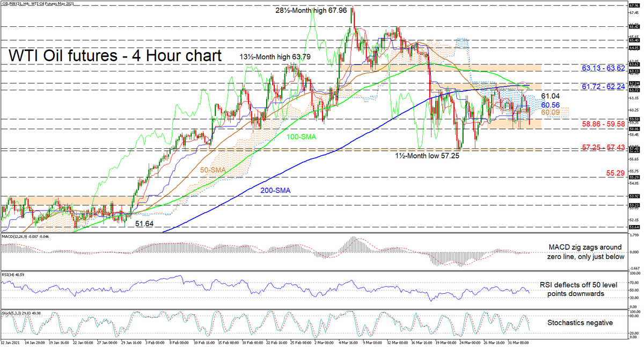Click the '60.25' price axis tick
Screen dimensions: 644x347
(x=634, y=110)
